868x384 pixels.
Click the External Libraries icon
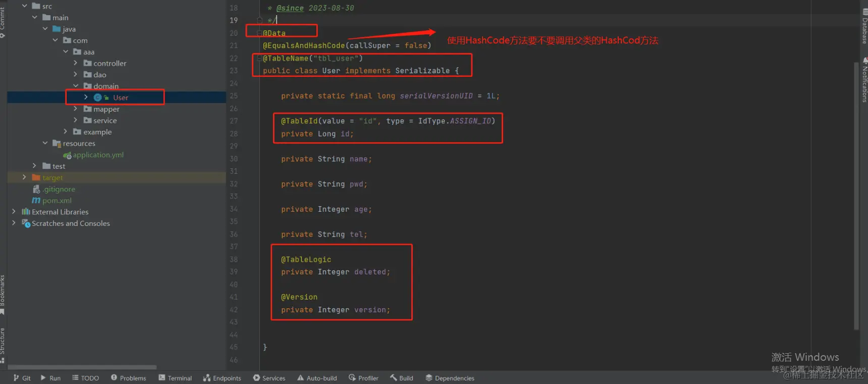coord(26,212)
